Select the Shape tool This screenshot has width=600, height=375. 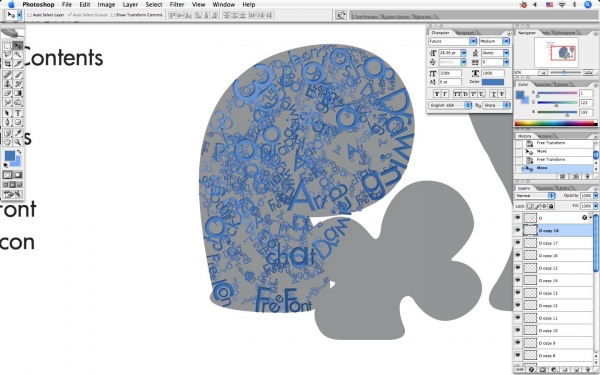[18, 122]
